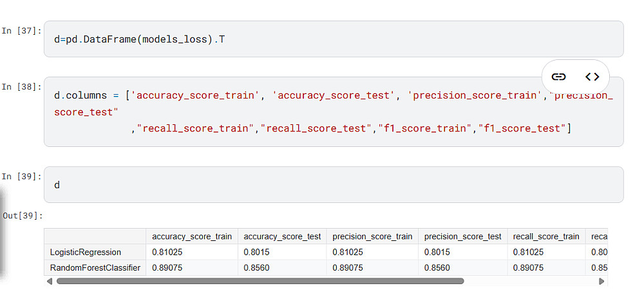Select the accuracy_score_test column header
Screen dimensions: 644x297
tap(282, 236)
